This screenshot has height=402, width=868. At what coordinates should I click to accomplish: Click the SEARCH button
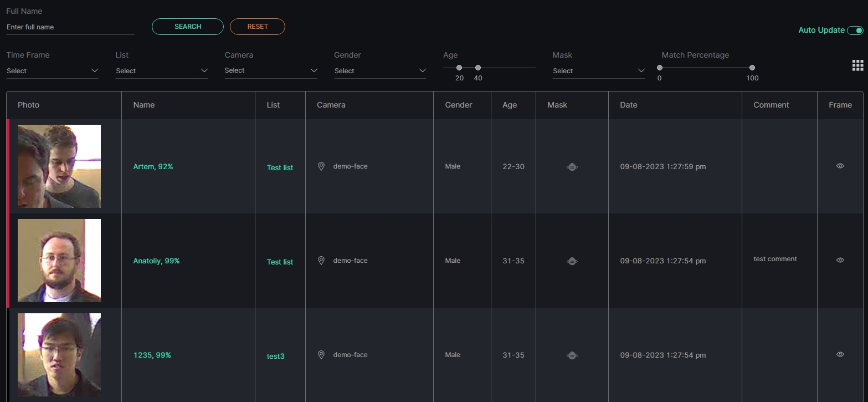(x=188, y=27)
